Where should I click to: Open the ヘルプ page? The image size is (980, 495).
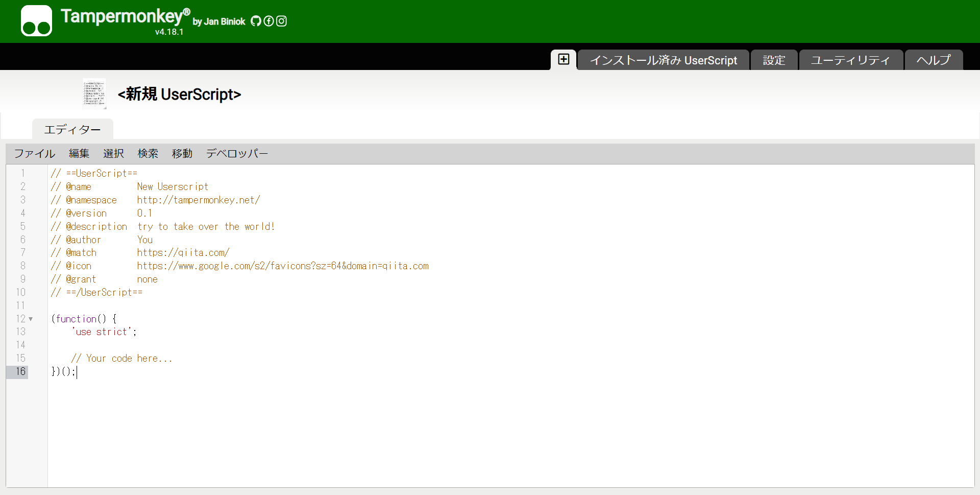coord(933,60)
